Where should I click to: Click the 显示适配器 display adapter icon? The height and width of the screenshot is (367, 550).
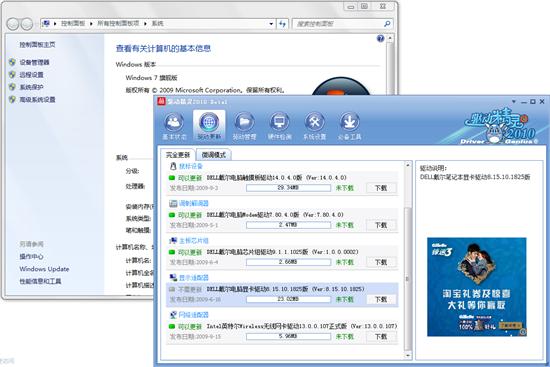pyautogui.click(x=173, y=278)
